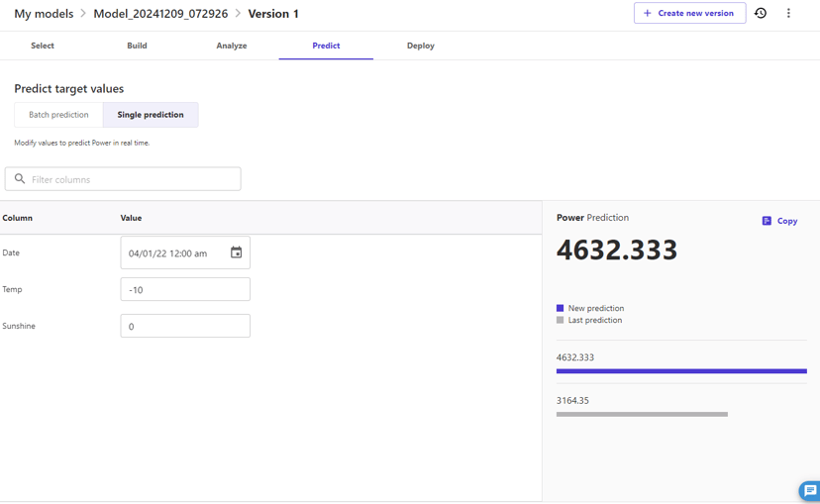Screen dimensions: 820x504
Task: Click the purple 4632.333 prediction bar
Action: 681,370
